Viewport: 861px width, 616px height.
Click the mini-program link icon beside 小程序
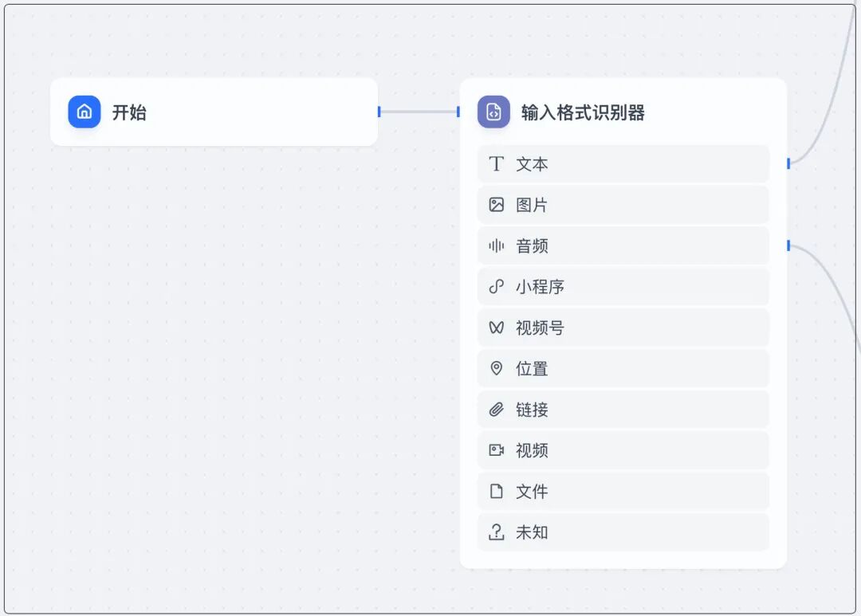click(x=497, y=287)
